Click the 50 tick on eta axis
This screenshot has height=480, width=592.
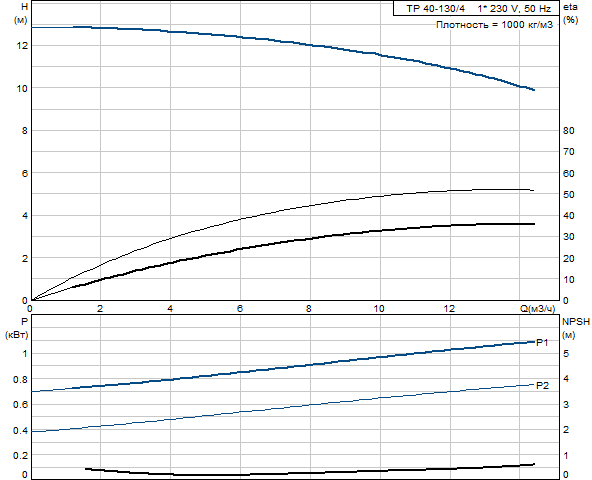coord(569,194)
